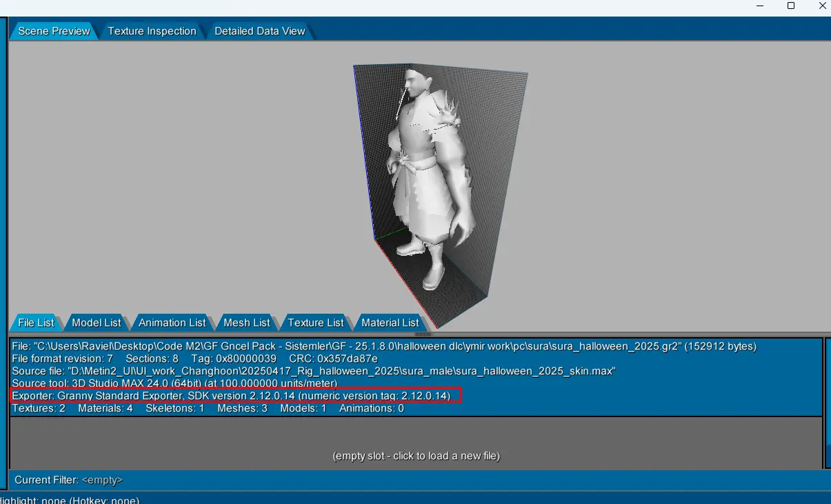831x504 pixels.
Task: Show the Model List tab
Action: (x=96, y=323)
